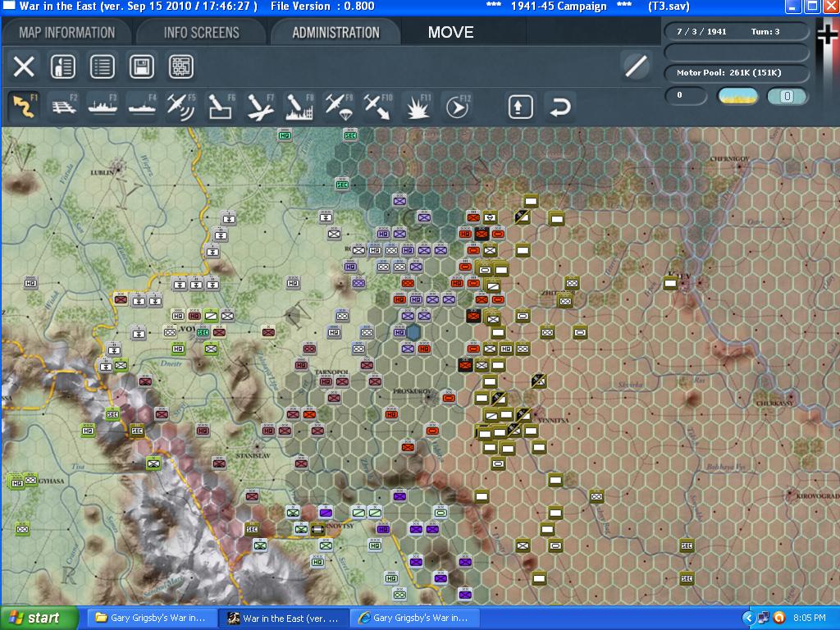Select the Soviet unit at Kiev
Image resolution: width=840 pixels, height=630 pixels.
pos(671,283)
